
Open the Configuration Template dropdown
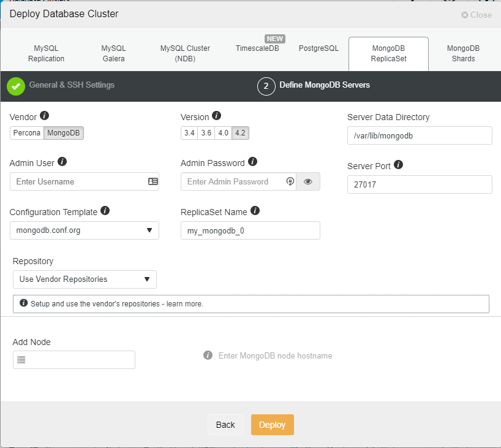85,230
